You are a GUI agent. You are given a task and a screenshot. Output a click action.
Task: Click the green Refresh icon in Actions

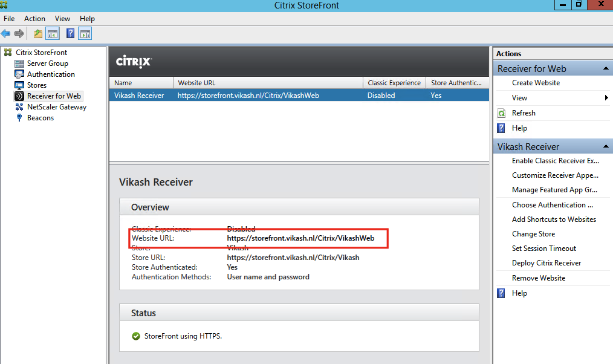[x=501, y=114]
